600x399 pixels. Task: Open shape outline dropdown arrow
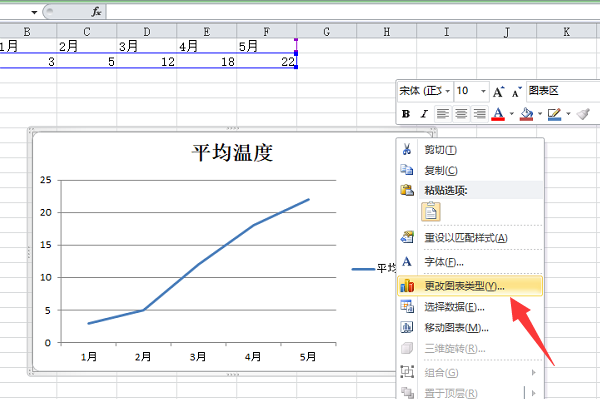(568, 114)
